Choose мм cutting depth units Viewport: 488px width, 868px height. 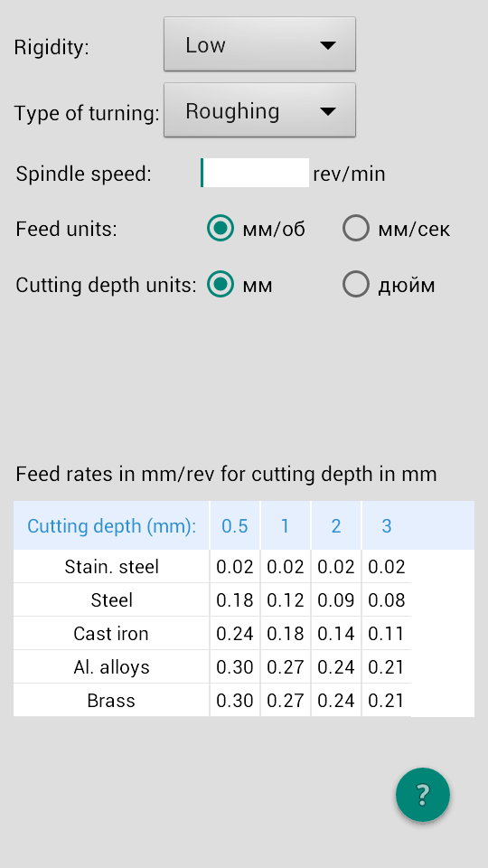tap(239, 285)
